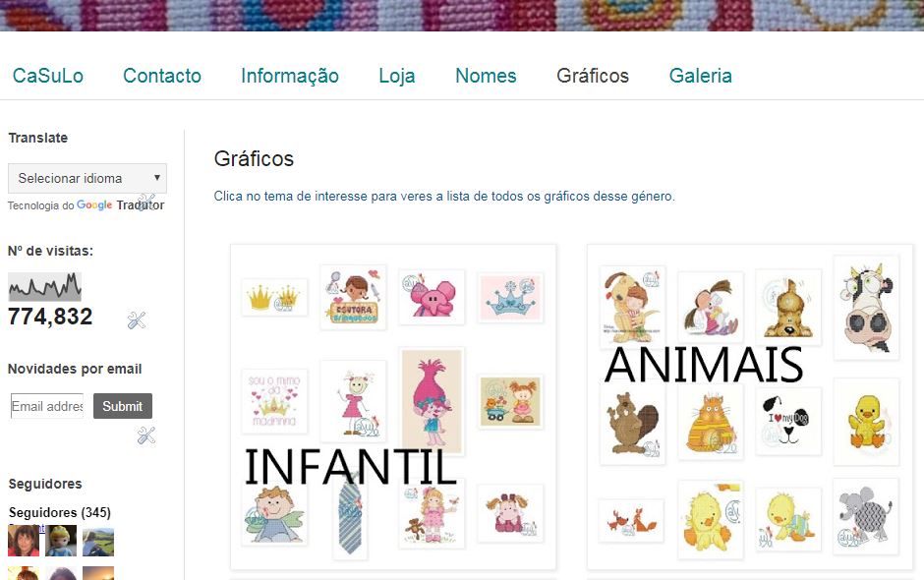Open the Selecionar idioma dropdown
Image resolution: width=924 pixels, height=580 pixels.
[x=87, y=178]
